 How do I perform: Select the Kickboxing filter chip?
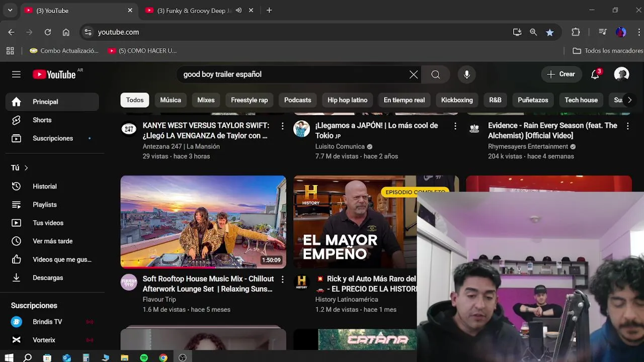click(x=457, y=100)
